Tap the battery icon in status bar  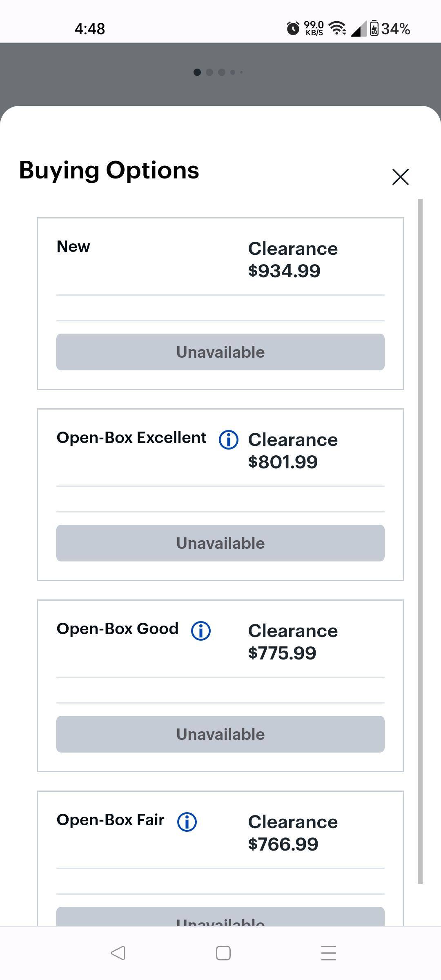coord(374,29)
